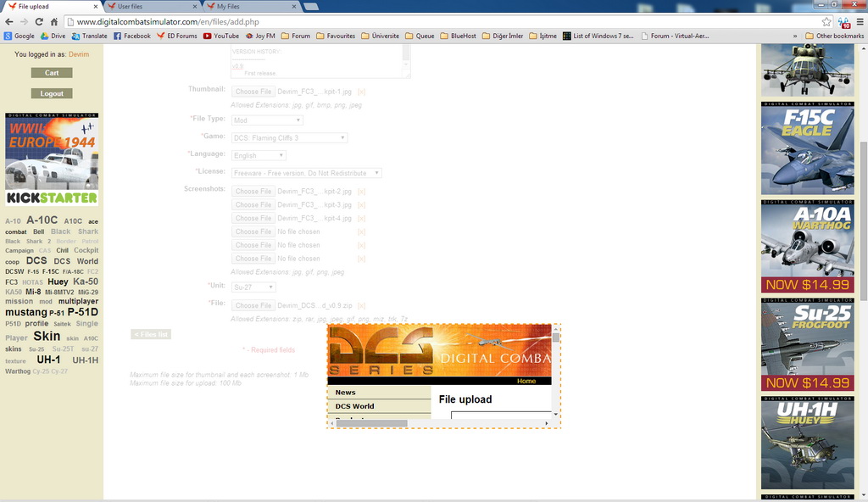Image resolution: width=868 pixels, height=502 pixels.
Task: Click the Logout button
Action: tap(52, 93)
